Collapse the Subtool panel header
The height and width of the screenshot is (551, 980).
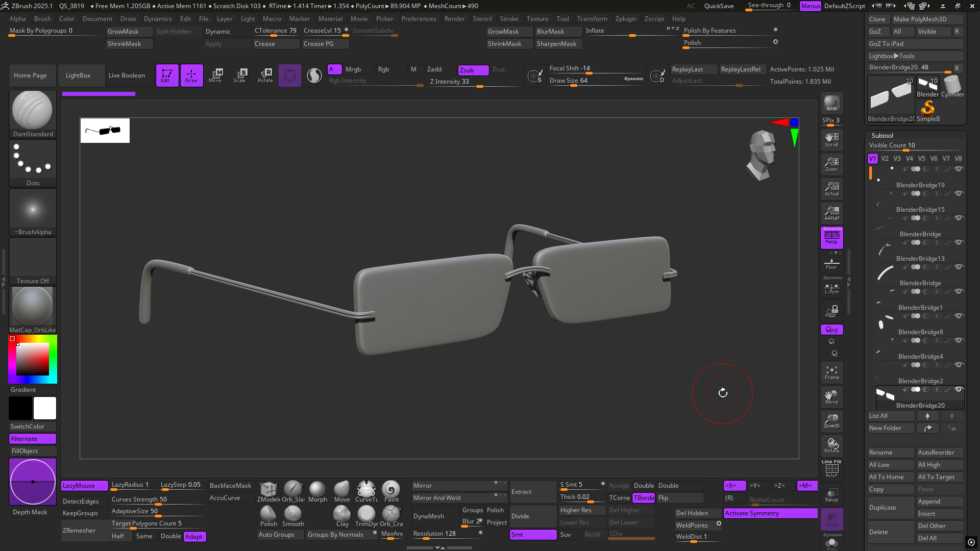pyautogui.click(x=883, y=135)
